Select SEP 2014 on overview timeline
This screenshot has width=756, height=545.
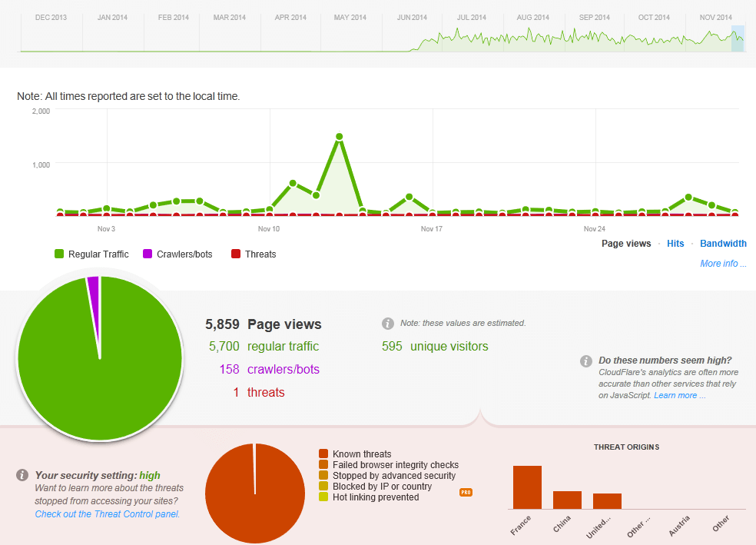[595, 18]
